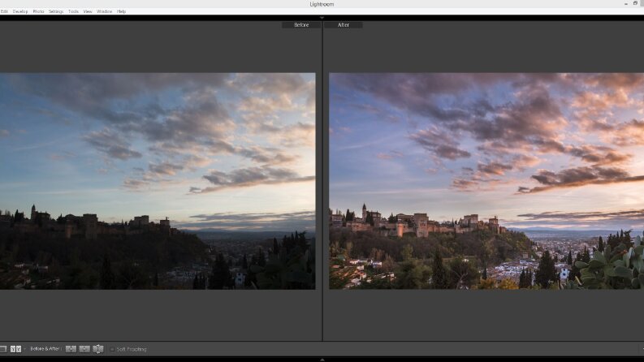Swap Before and After settings icon

tap(97, 349)
